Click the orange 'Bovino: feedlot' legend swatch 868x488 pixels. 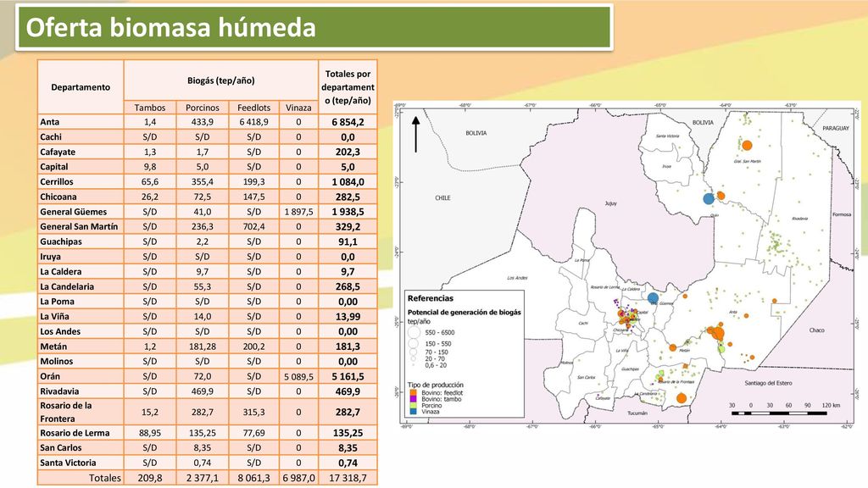413,393
